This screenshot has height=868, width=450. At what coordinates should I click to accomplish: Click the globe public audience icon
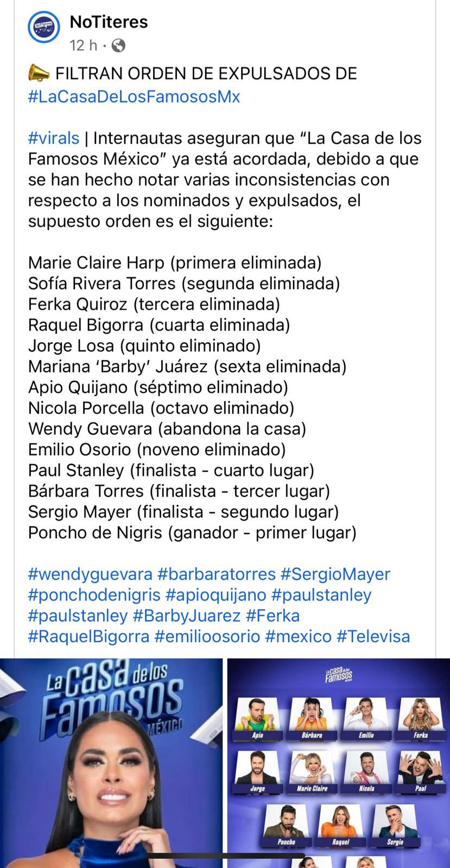(118, 46)
